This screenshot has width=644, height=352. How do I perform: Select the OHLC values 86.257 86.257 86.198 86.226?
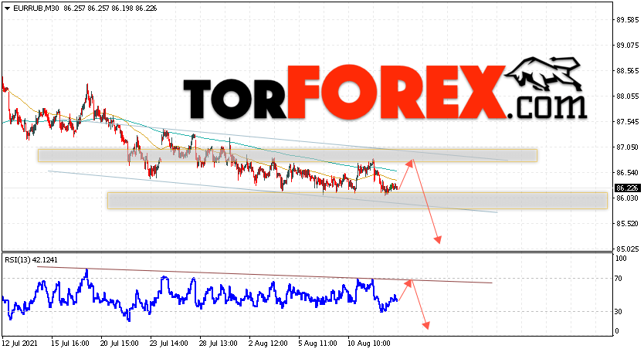click(x=110, y=8)
